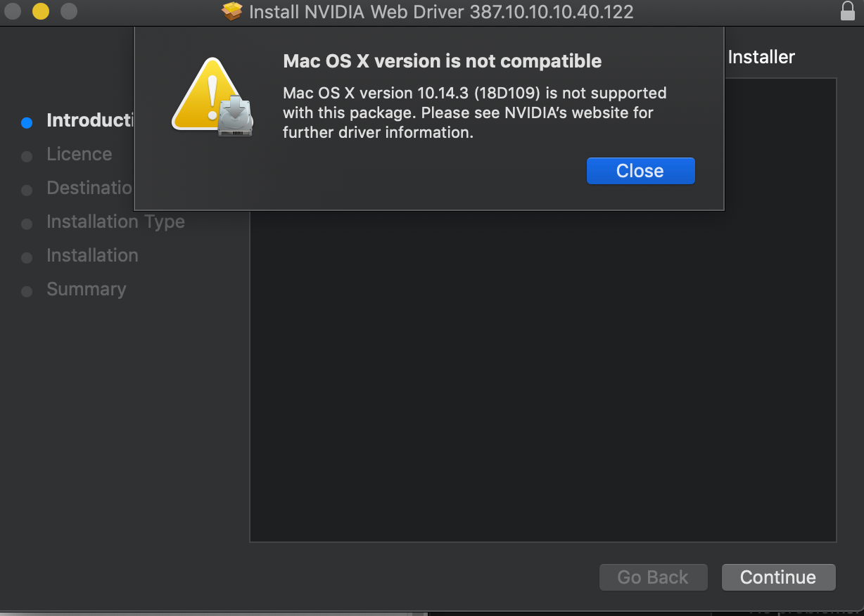The height and width of the screenshot is (616, 864).
Task: Click the 'Mac OS X version is not compatible' heading
Action: pyautogui.click(x=442, y=61)
